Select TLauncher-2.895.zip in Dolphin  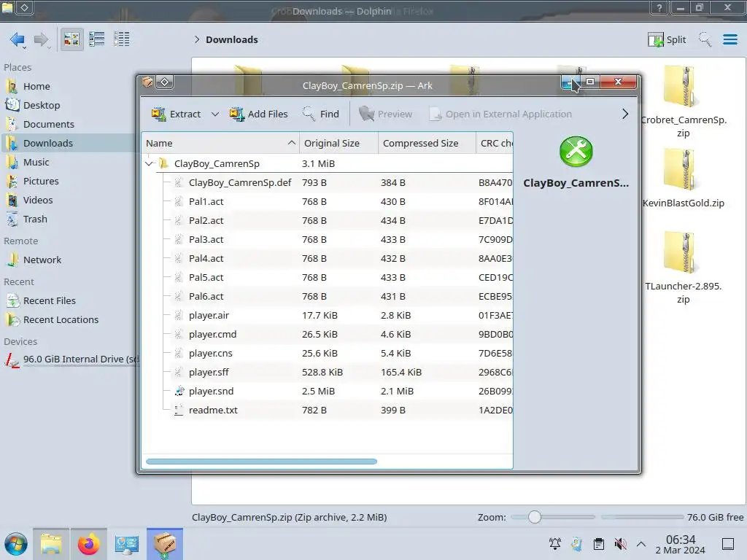click(x=683, y=268)
